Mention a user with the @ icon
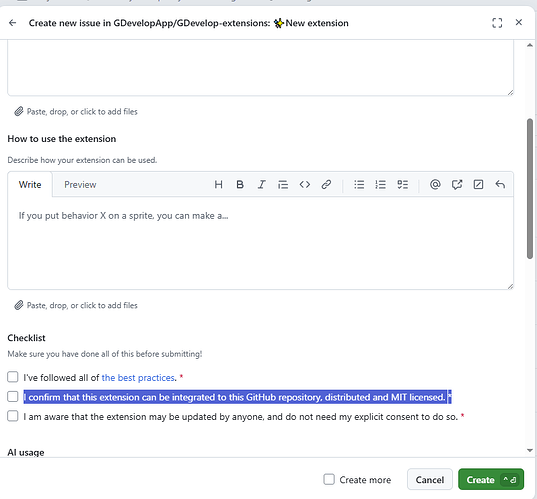 click(x=435, y=185)
